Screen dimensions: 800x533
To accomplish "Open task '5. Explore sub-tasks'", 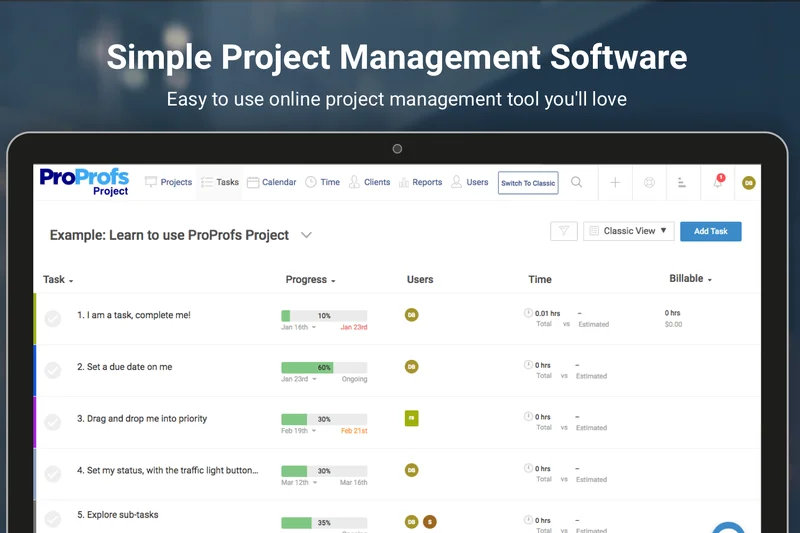I will tap(118, 515).
